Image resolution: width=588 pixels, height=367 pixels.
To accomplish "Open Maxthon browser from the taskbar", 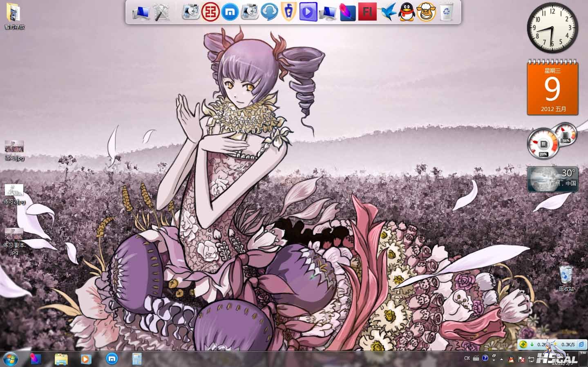I will point(112,359).
